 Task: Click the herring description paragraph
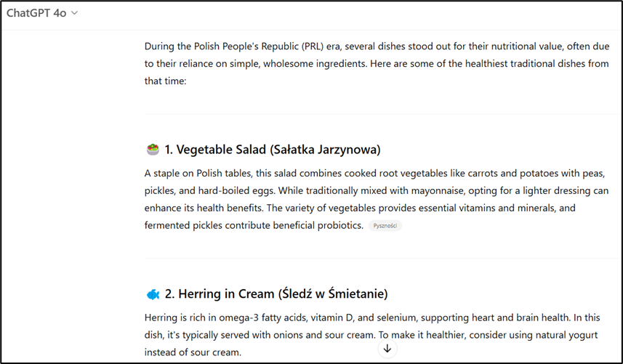[x=372, y=335]
